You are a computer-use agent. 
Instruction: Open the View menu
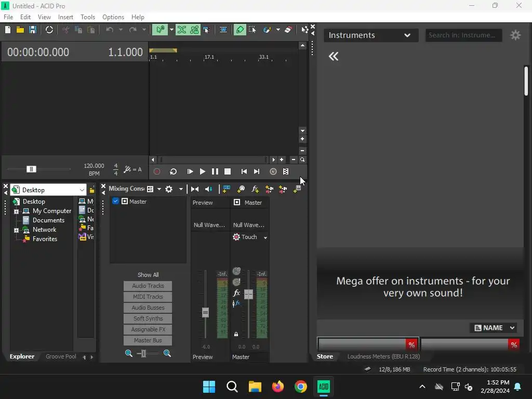[x=44, y=17]
